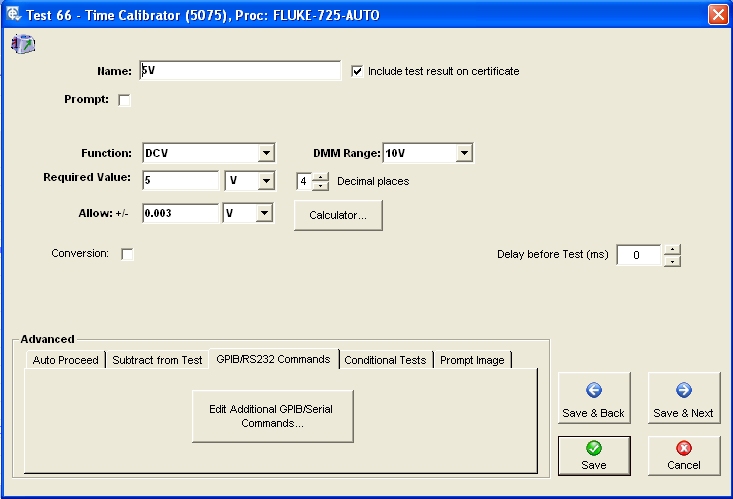Click Save & Next button
Screen dimensions: 733x499
click(x=683, y=399)
